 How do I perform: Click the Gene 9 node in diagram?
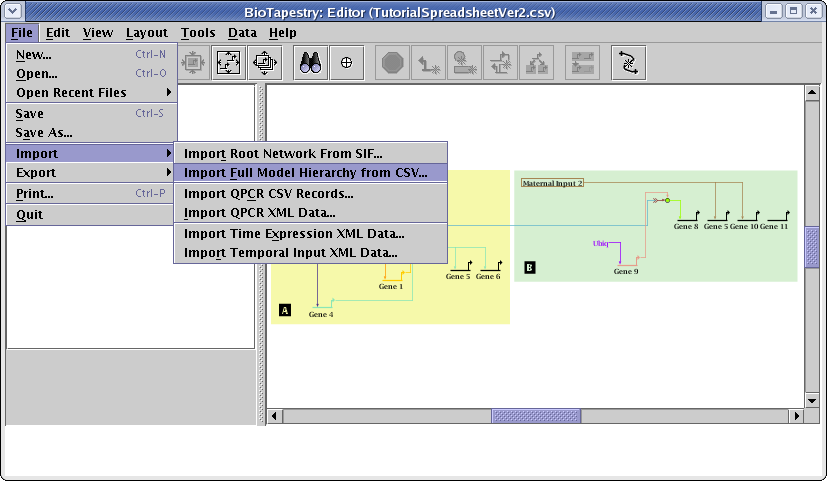(625, 267)
